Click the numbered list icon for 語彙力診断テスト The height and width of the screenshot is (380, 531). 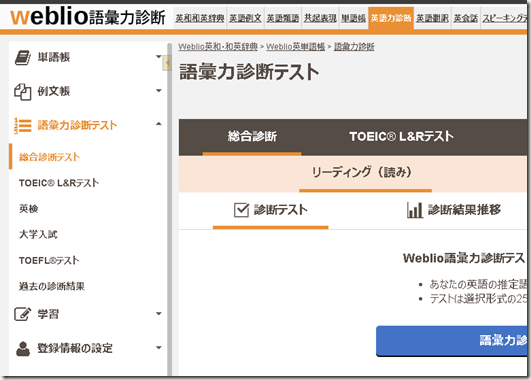click(23, 126)
